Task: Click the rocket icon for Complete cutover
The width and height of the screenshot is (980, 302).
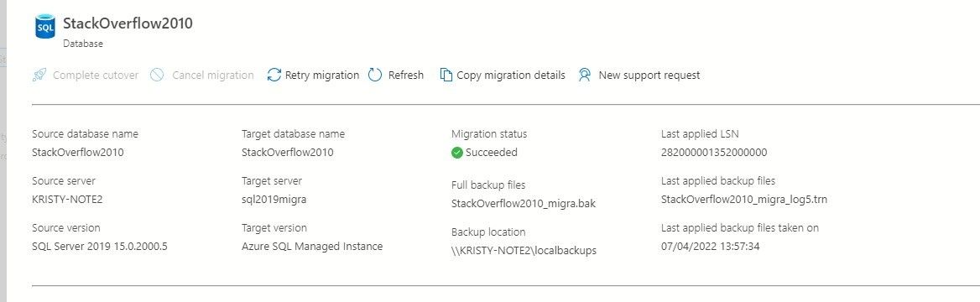Action: point(39,75)
